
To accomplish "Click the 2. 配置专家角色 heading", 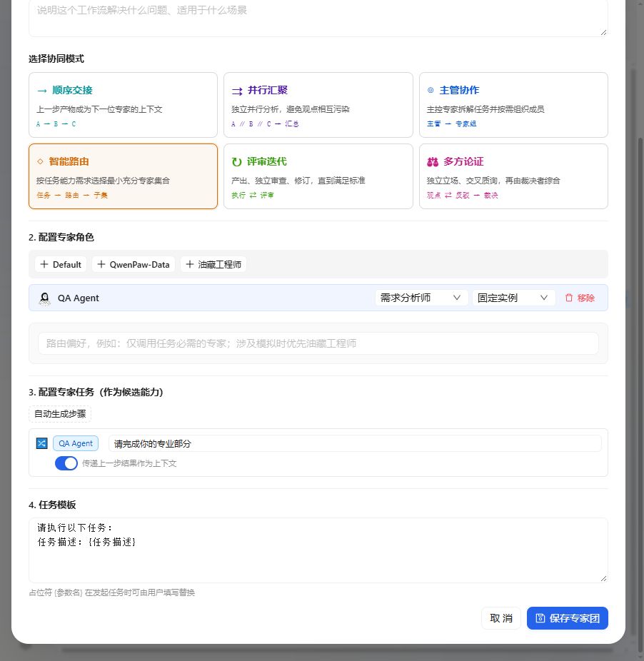I will (61, 237).
